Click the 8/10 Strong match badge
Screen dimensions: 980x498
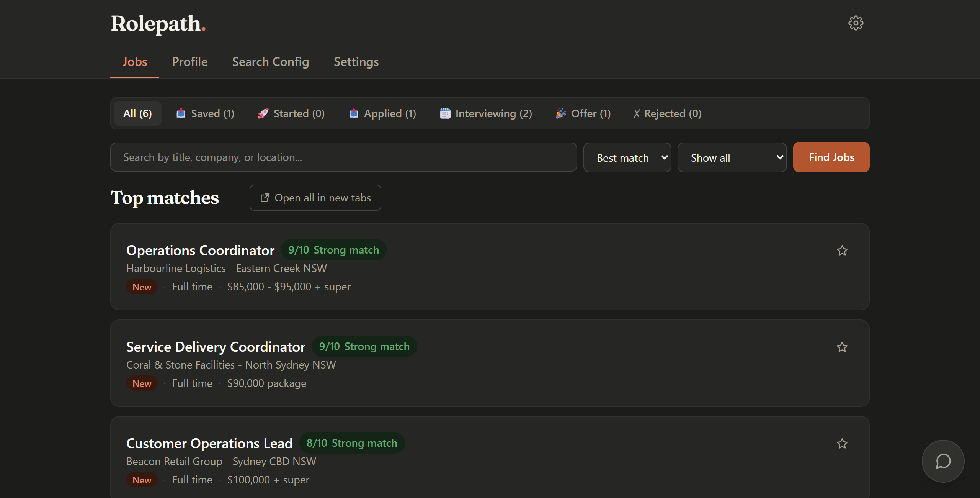tap(352, 443)
